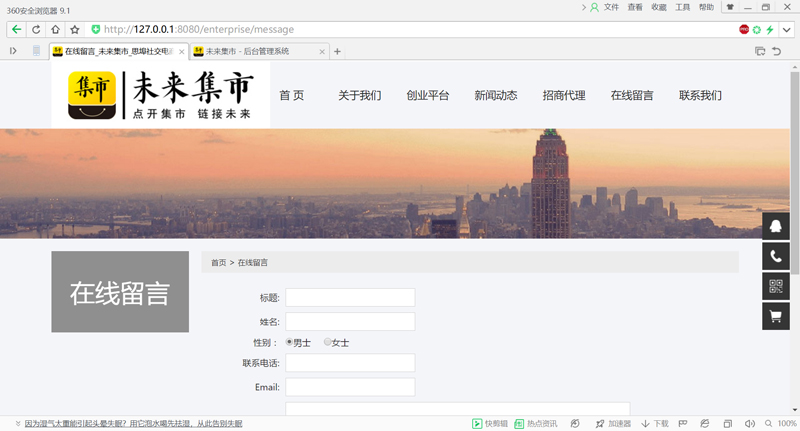The height and width of the screenshot is (431, 800).
Task: Open the QQ chat floating sidebar icon
Action: click(775, 226)
